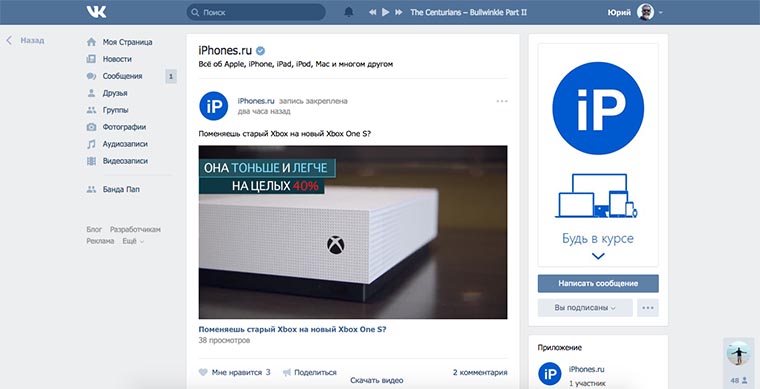The height and width of the screenshot is (389, 760).
Task: Open the unread messages counter badge
Action: click(x=171, y=76)
